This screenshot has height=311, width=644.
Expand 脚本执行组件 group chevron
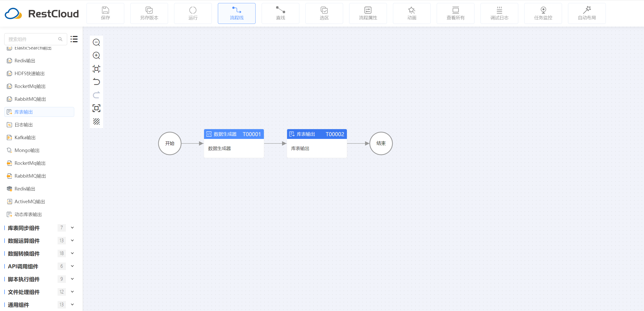72,279
